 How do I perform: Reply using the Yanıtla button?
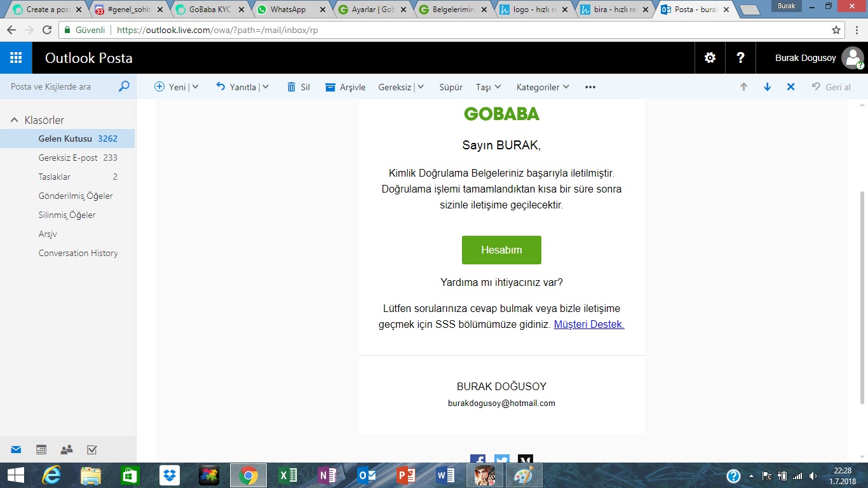236,87
